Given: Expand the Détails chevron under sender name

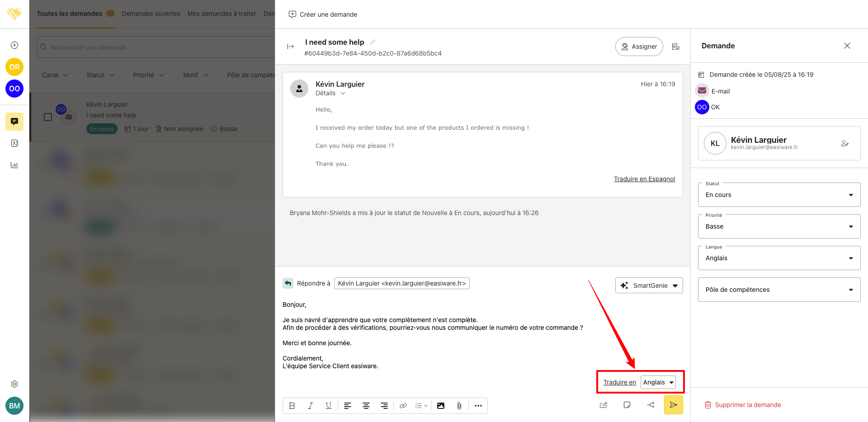Looking at the screenshot, I should (x=343, y=94).
